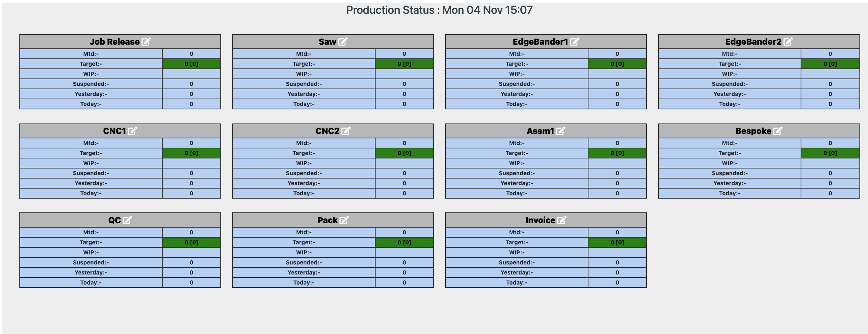Click the Mtd value in EdgeBander1
This screenshot has height=334, width=868.
617,54
